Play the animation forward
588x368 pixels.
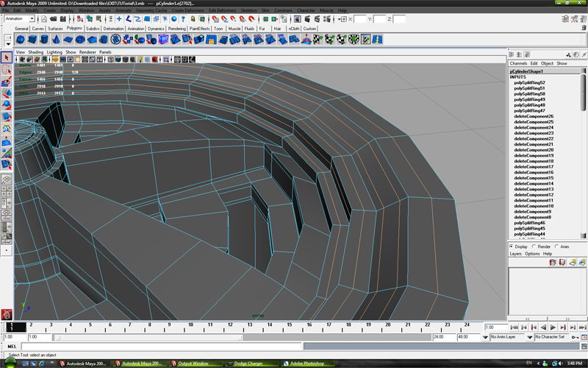pyautogui.click(x=552, y=327)
